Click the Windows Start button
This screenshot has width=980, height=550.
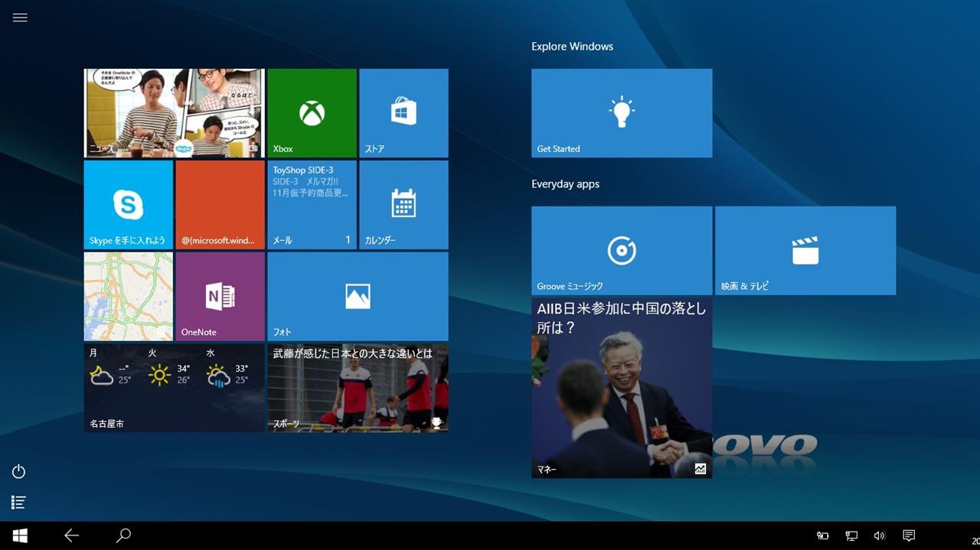pyautogui.click(x=20, y=535)
